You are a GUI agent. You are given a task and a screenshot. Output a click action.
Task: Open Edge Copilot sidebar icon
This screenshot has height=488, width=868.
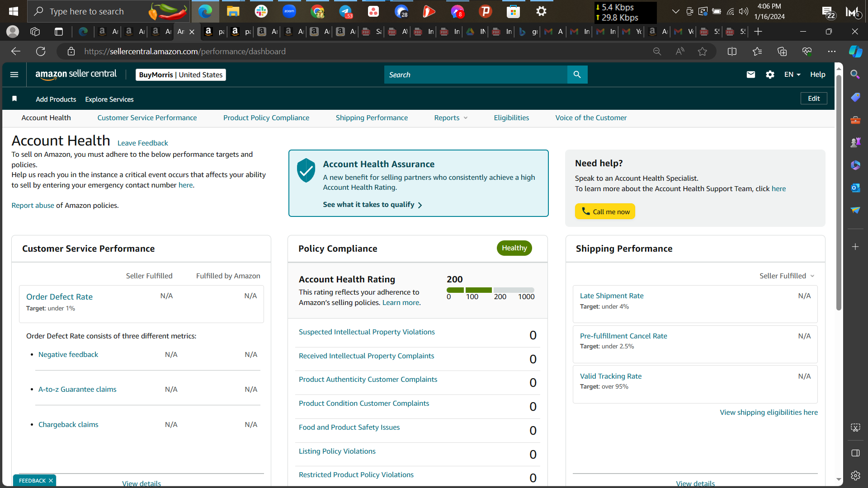855,52
